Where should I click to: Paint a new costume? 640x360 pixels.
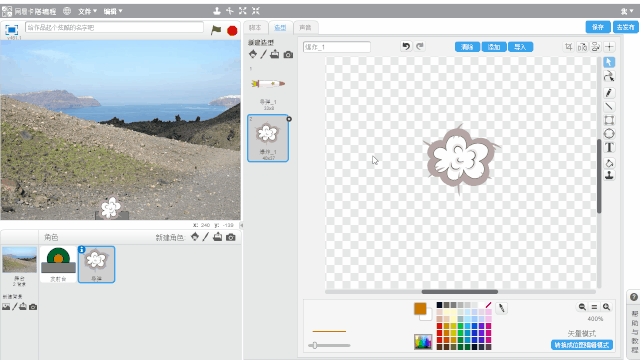(264, 54)
